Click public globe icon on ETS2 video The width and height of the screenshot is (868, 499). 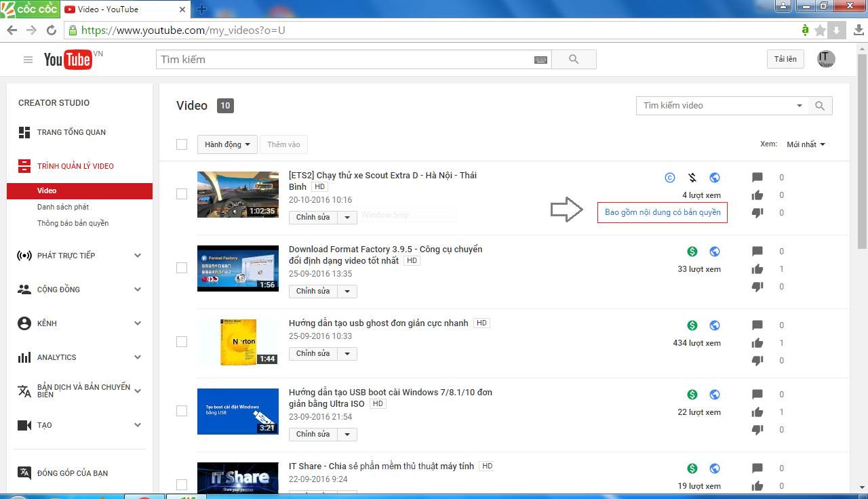(x=715, y=178)
